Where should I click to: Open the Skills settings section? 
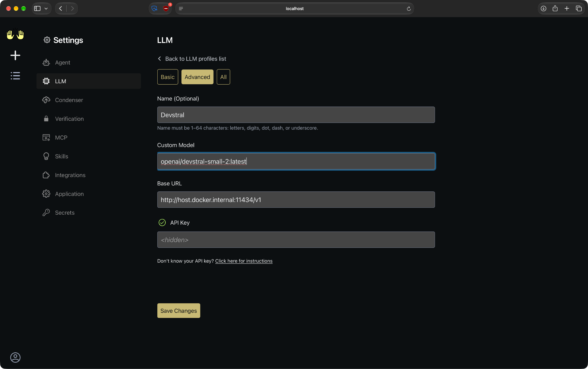pyautogui.click(x=88, y=156)
